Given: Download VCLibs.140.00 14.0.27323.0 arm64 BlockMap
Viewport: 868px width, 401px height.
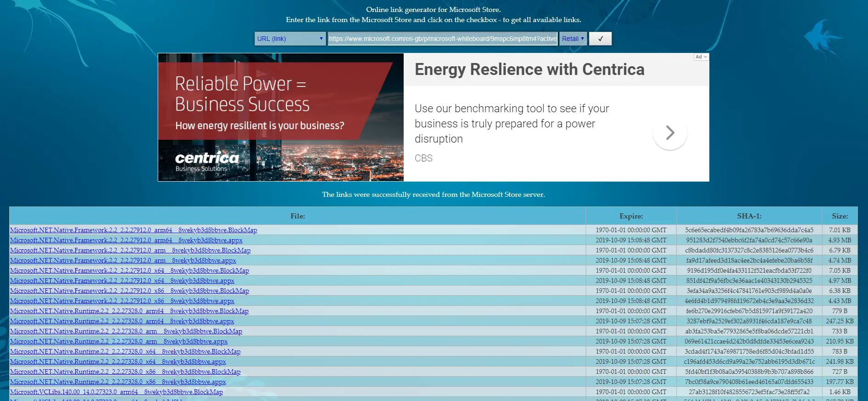Looking at the screenshot, I should click(117, 392).
